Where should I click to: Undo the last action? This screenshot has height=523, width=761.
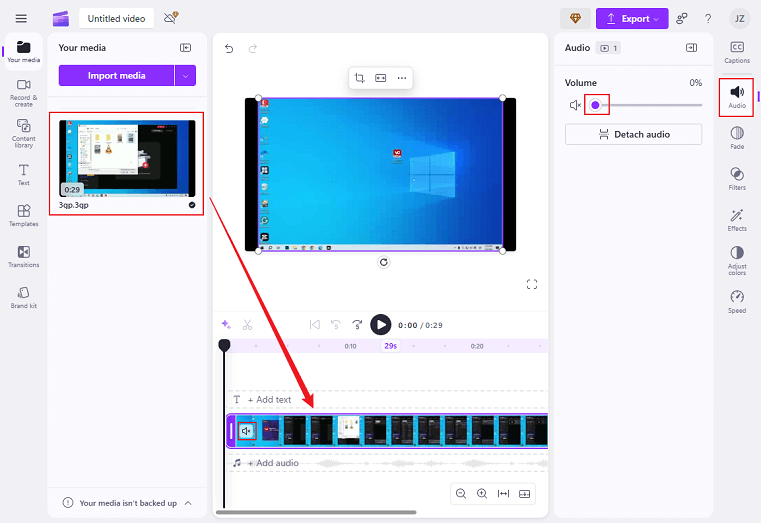[229, 49]
